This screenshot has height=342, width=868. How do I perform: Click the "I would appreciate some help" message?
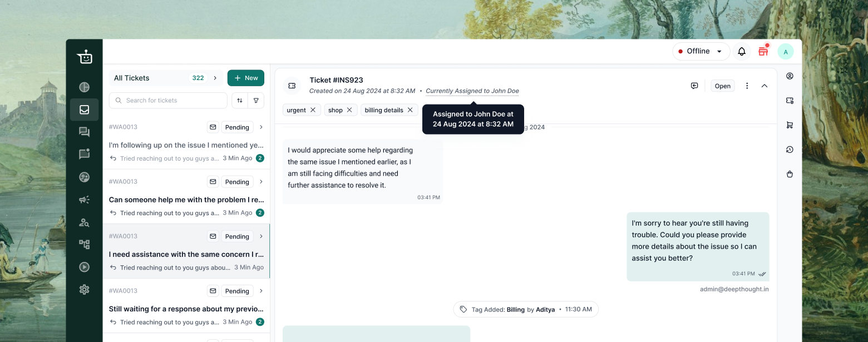[363, 171]
